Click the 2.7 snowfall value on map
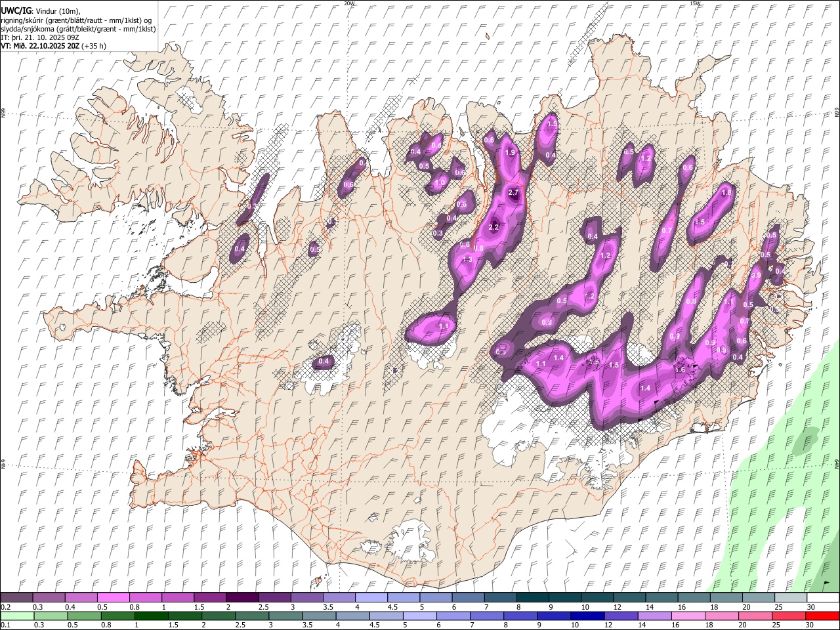The image size is (840, 630). [x=513, y=193]
